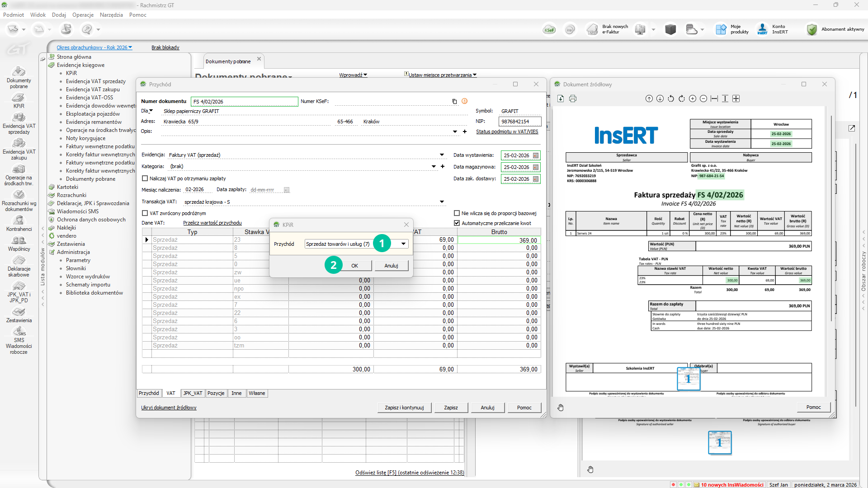
Task: Rotate document clockwise
Action: (x=682, y=99)
